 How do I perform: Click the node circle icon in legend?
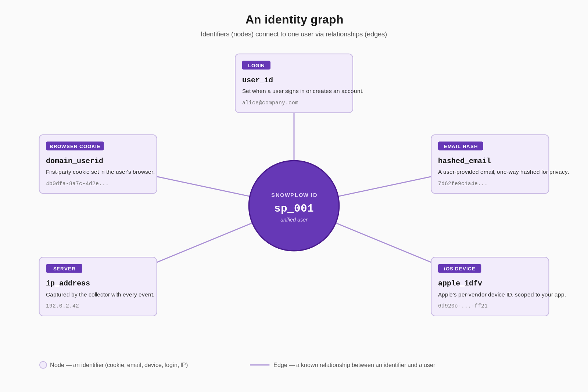point(43,365)
